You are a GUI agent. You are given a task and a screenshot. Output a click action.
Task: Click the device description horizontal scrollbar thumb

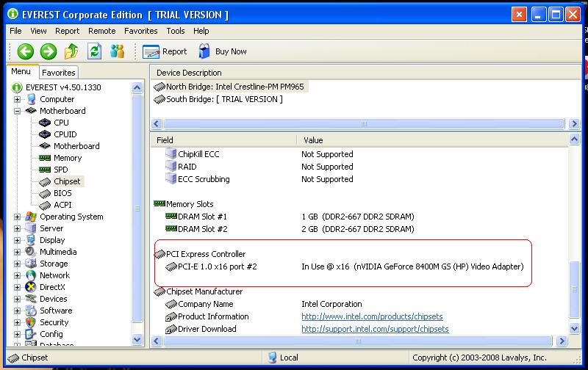coord(363,123)
